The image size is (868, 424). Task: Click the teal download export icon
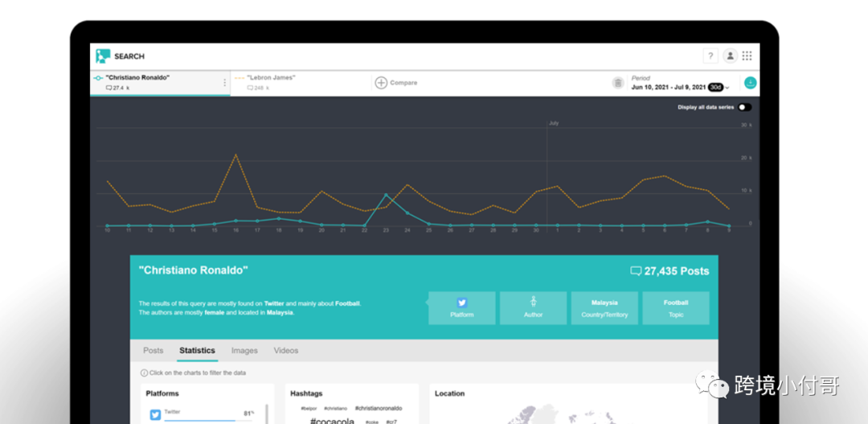pos(751,83)
